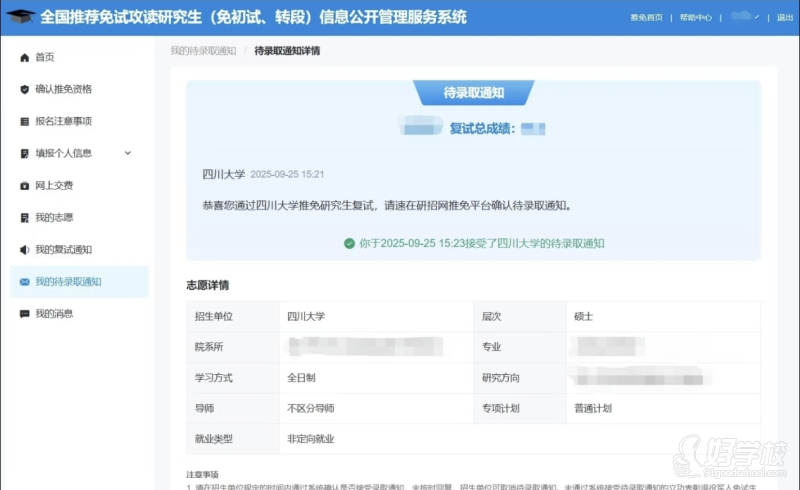Go to 网上交费 in the sidebar

click(x=54, y=185)
